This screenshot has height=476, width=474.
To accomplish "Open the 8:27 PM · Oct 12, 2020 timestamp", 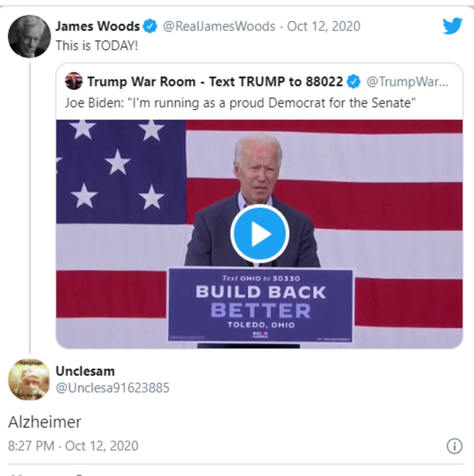I will click(x=73, y=446).
